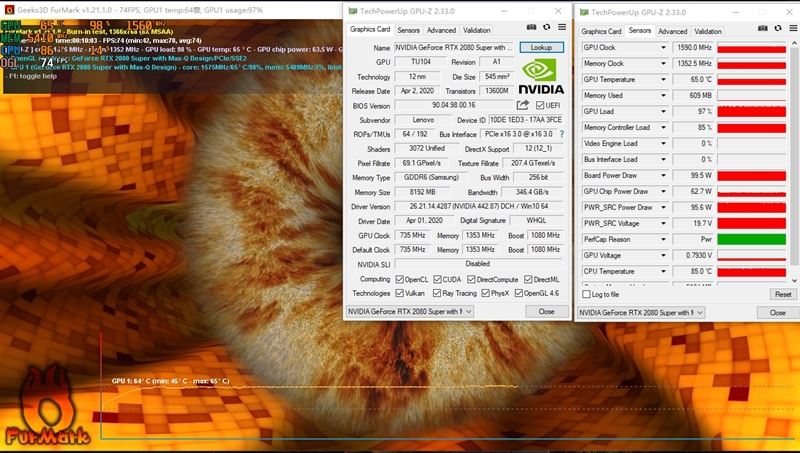Click GPU-Z app icon in Sensors window title bar

[584, 12]
